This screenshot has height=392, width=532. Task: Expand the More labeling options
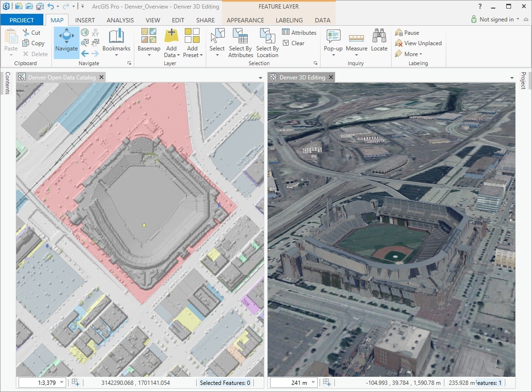tap(409, 54)
